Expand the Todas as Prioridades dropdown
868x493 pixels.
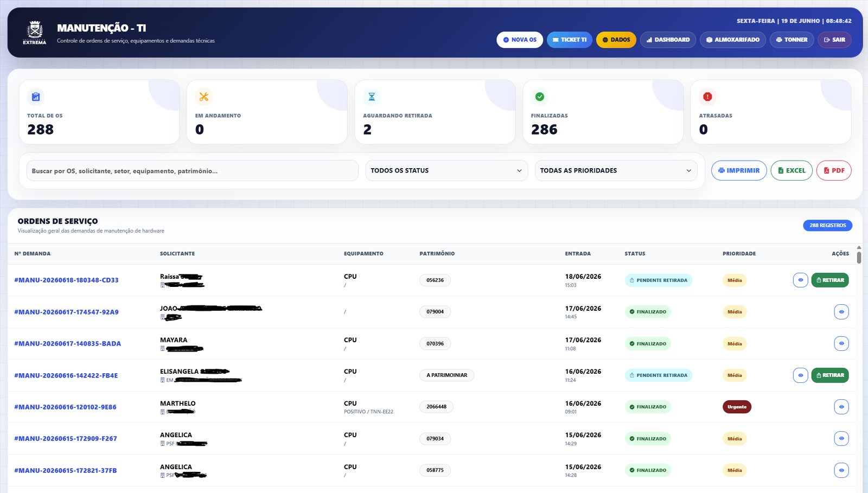[616, 170]
